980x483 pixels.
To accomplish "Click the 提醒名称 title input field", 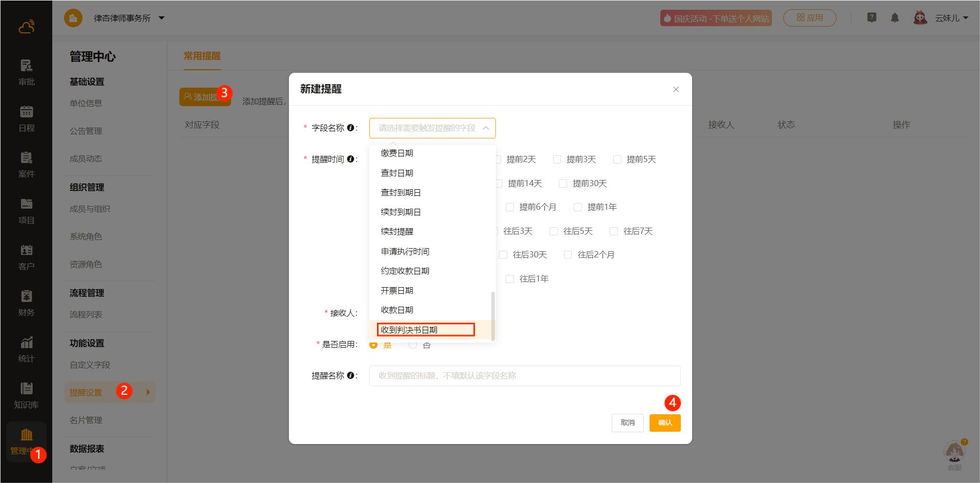I will (x=525, y=376).
